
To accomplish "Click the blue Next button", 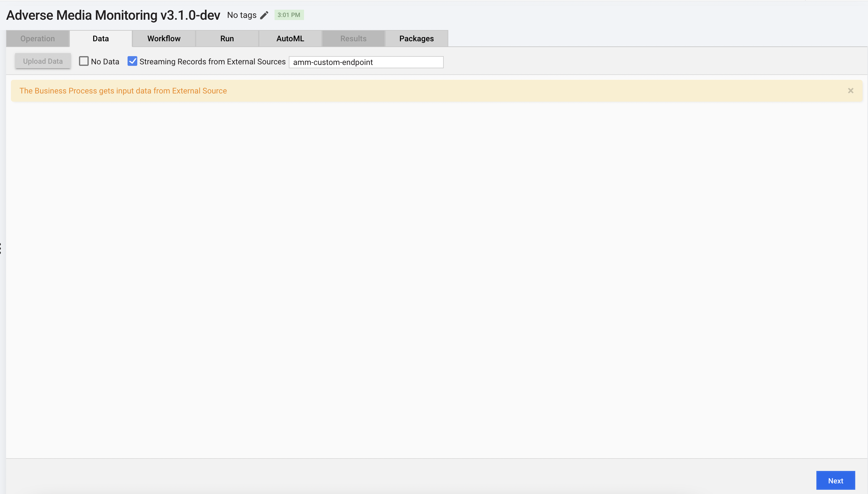I will tap(836, 480).
